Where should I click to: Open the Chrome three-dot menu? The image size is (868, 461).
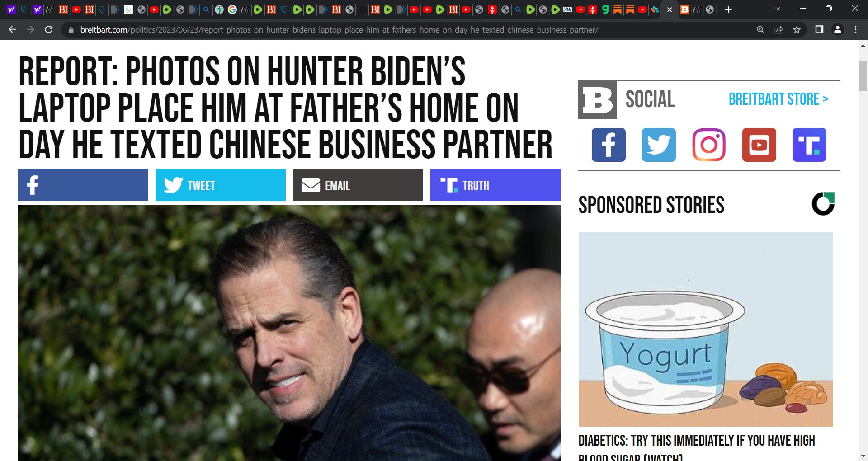855,30
